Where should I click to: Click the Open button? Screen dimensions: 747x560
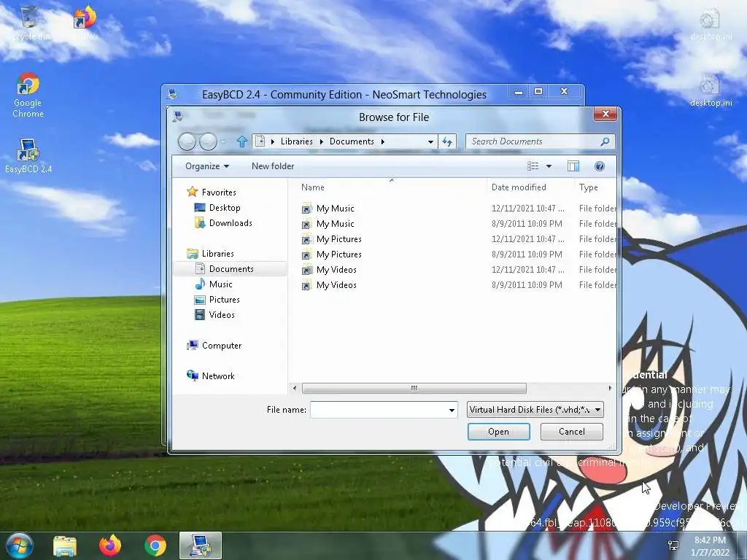tap(498, 432)
